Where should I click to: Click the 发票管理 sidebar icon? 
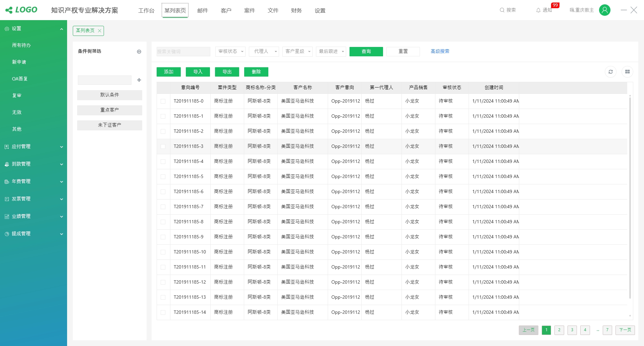click(7, 199)
